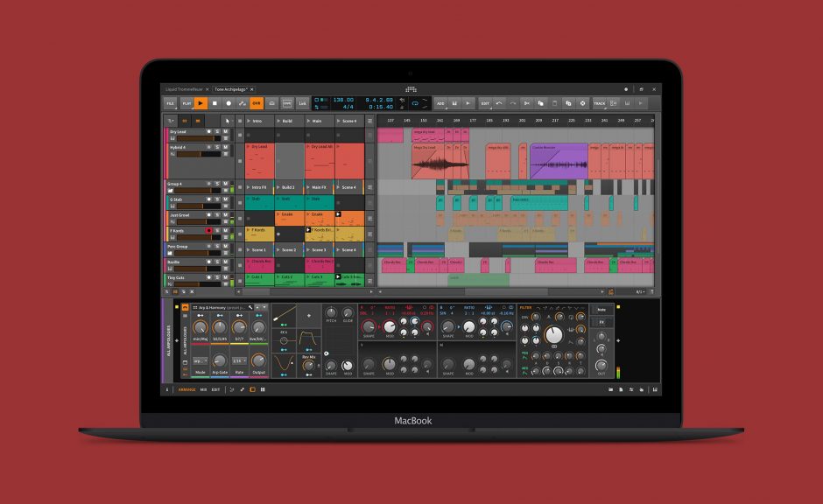823x504 pixels.
Task: Enable the OVR overdub toggle in the transport
Action: click(254, 102)
